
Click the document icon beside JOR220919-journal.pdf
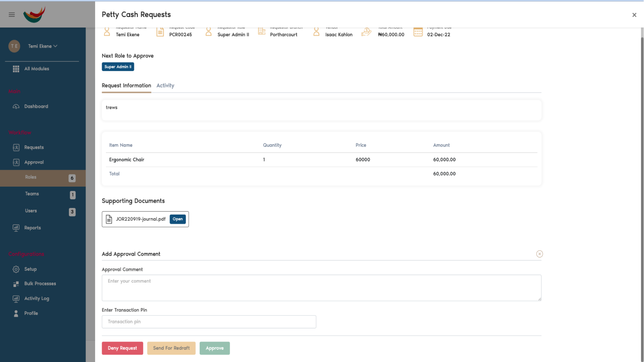pyautogui.click(x=109, y=219)
